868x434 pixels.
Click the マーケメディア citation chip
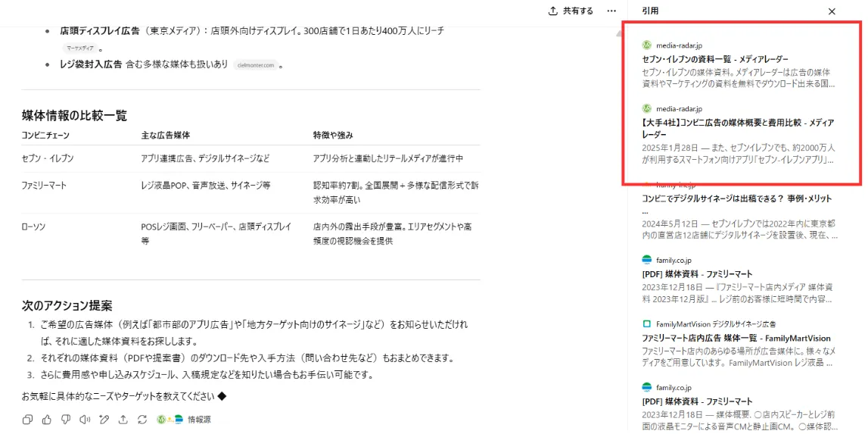pyautogui.click(x=79, y=48)
